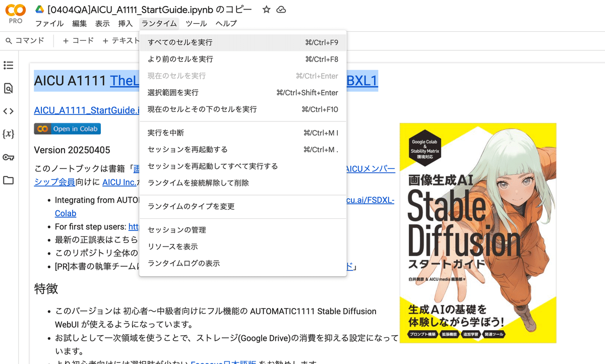Open the ヘルプ menu

pyautogui.click(x=226, y=23)
